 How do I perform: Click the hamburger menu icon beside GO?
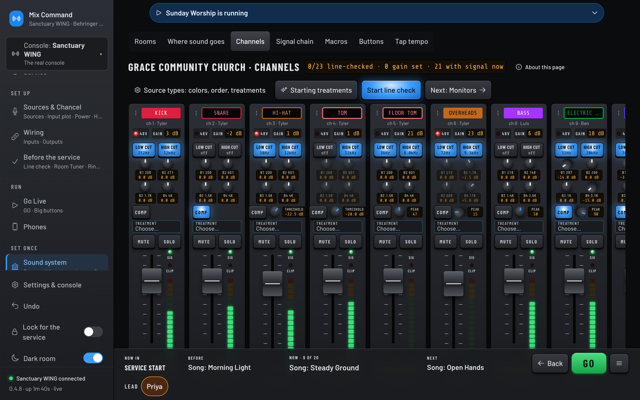(x=619, y=363)
